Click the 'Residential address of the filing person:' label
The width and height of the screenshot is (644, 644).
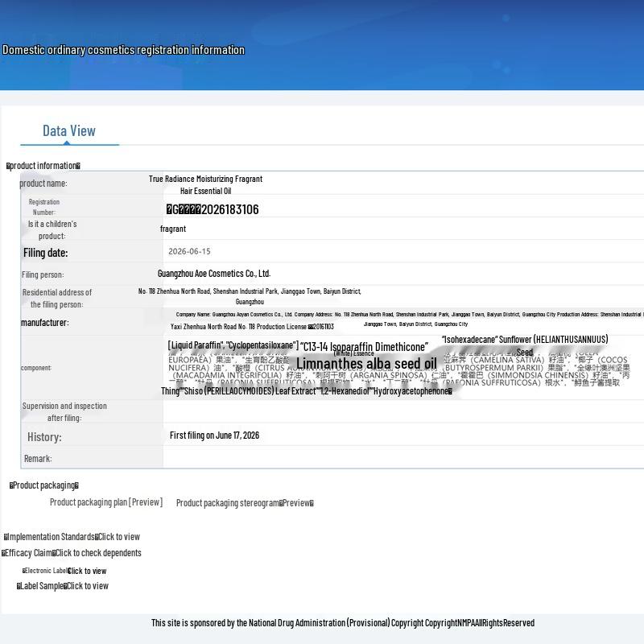[56, 298]
